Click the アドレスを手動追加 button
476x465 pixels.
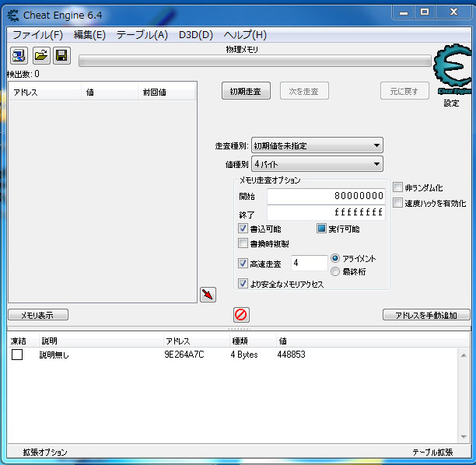(x=426, y=315)
